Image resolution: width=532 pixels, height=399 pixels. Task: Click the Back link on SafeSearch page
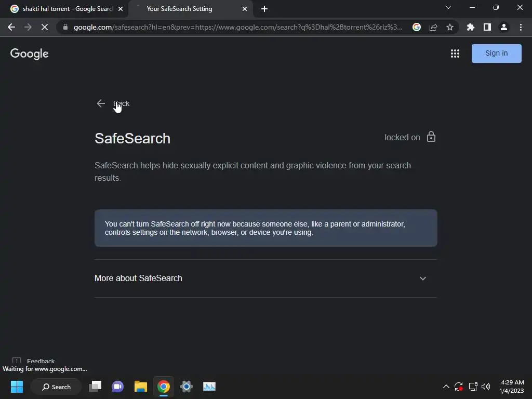[x=122, y=103]
